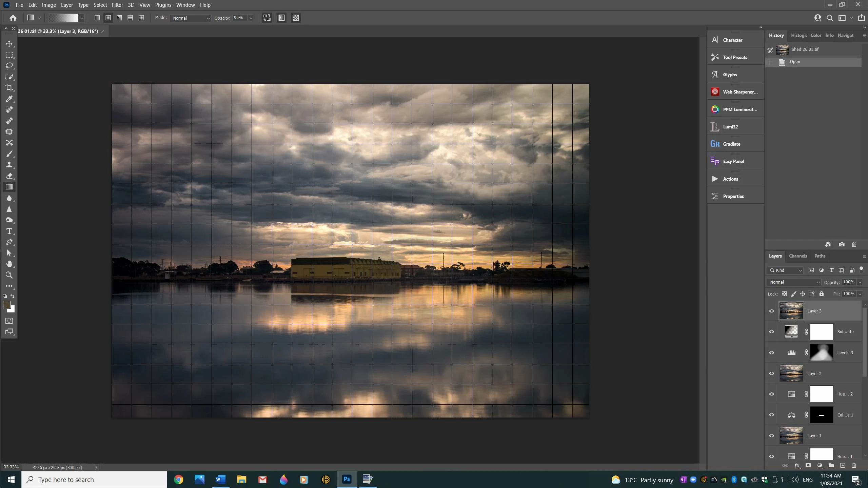Image resolution: width=868 pixels, height=488 pixels.
Task: Select the Horizontal Type tool
Action: pyautogui.click(x=9, y=231)
